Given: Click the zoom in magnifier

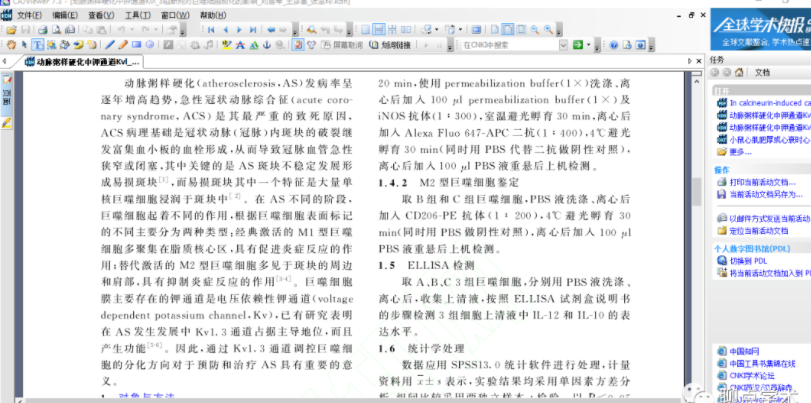Looking at the screenshot, I should (548, 30).
